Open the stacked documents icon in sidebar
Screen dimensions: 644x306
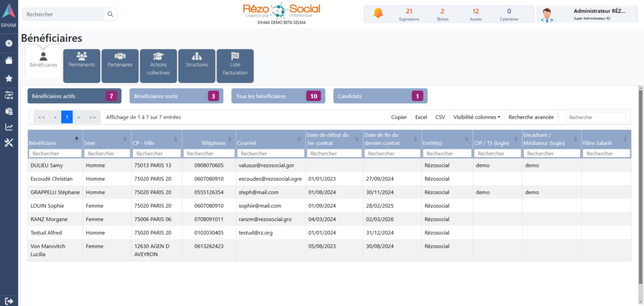coord(9,111)
